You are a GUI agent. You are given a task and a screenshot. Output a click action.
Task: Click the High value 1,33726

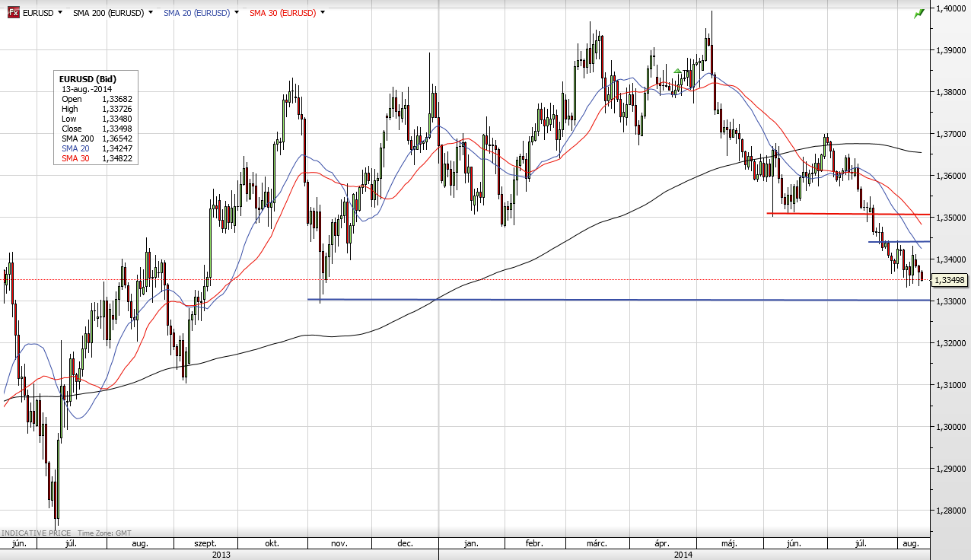(x=117, y=109)
